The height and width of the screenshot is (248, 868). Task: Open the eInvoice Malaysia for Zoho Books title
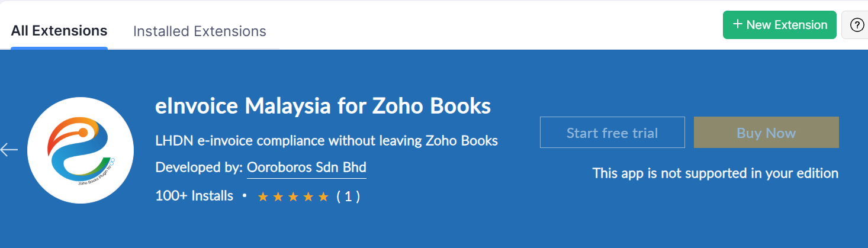(323, 106)
